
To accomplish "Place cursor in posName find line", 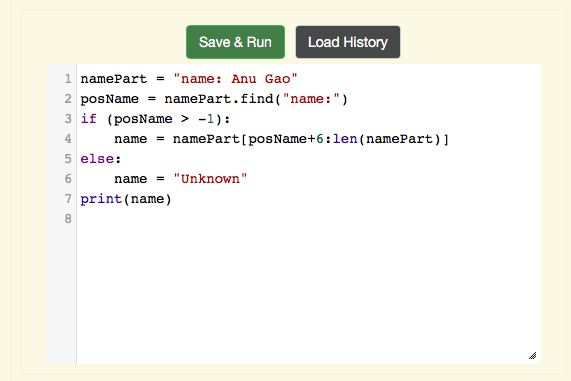I will click(214, 99).
